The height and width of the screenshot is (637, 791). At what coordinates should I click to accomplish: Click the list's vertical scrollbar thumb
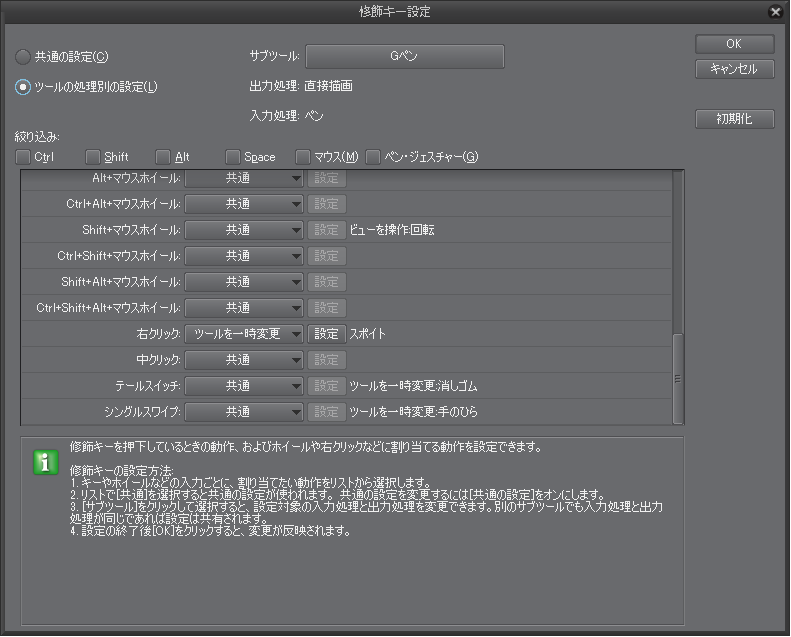pos(678,378)
